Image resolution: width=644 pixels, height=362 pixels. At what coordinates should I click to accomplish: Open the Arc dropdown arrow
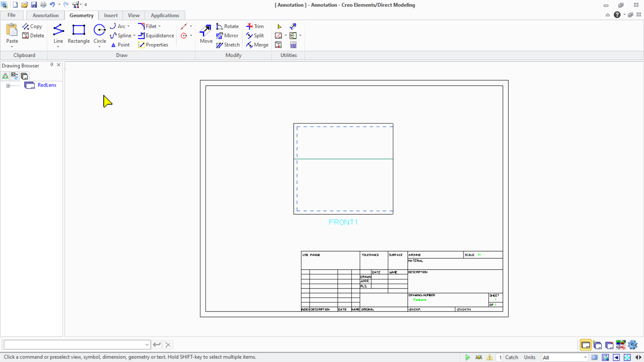click(x=128, y=26)
